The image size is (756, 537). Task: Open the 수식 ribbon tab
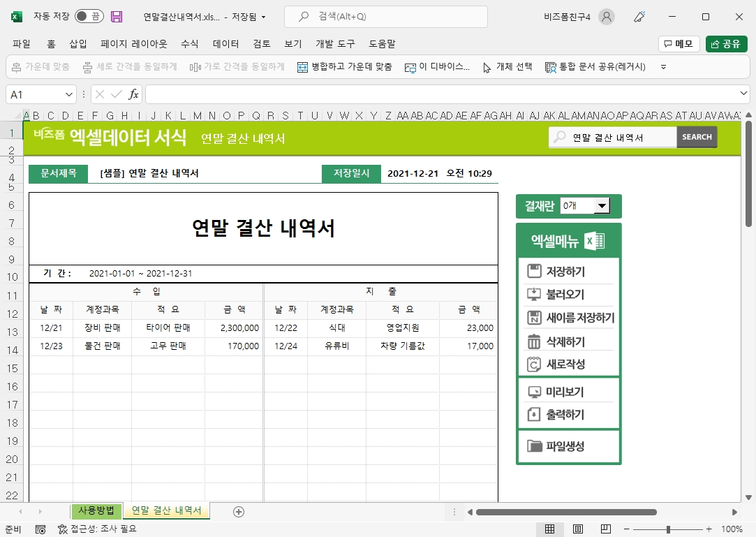click(x=189, y=44)
